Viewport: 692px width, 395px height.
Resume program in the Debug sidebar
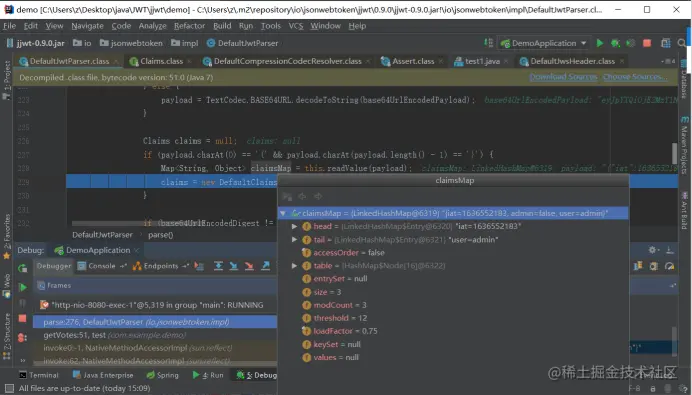[x=23, y=287]
